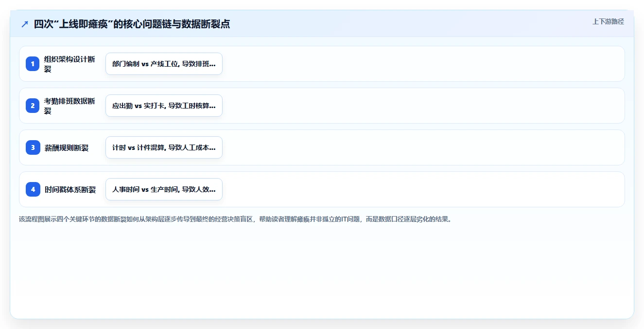
Task: Expand the second step row card
Action: tap(322, 106)
